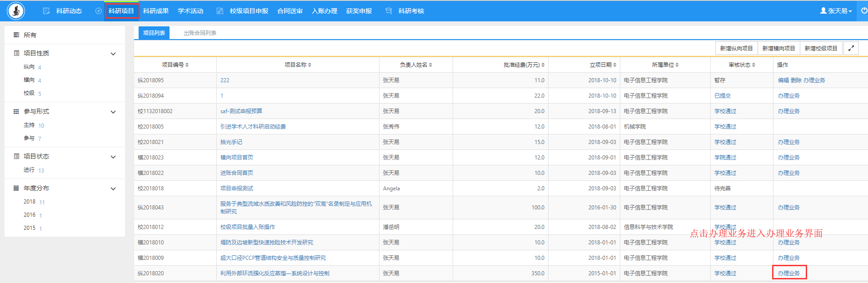Sort table by 项目编号 column arrows

coord(187,65)
